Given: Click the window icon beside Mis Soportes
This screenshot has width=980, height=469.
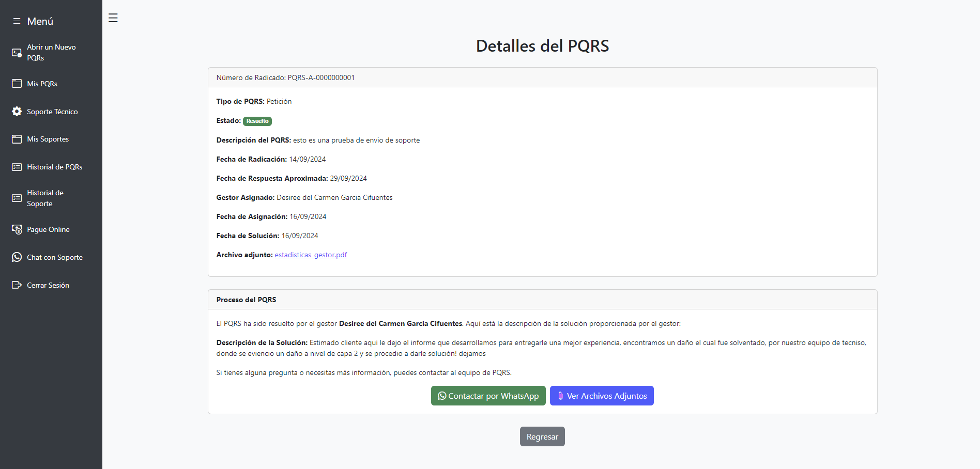Looking at the screenshot, I should coord(17,139).
